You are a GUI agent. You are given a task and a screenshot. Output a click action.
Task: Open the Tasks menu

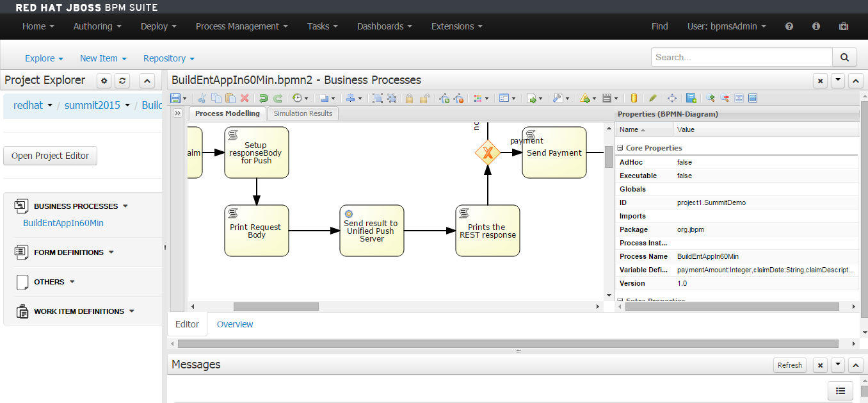(x=323, y=26)
